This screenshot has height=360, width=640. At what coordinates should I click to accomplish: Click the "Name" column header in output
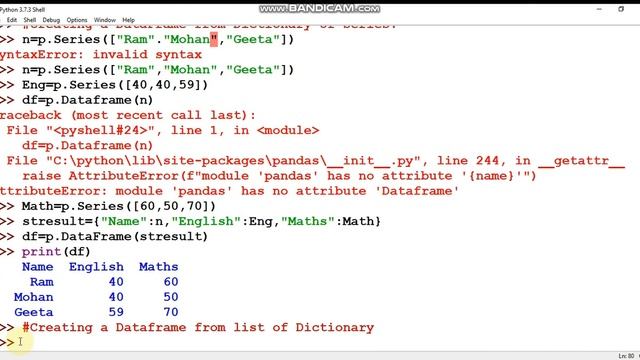38,267
